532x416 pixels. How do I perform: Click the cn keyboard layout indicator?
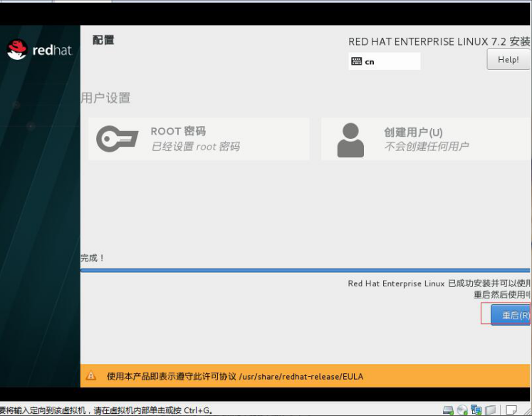(384, 61)
